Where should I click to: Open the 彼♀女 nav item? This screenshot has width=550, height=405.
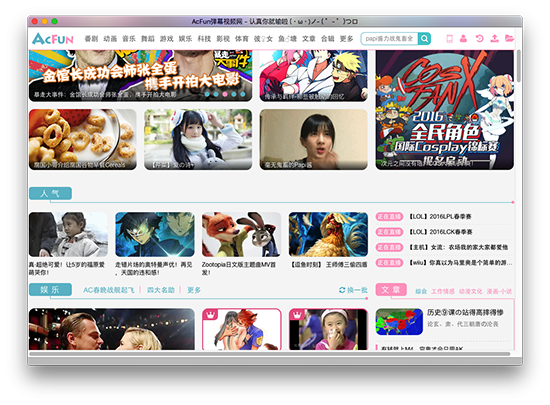click(263, 39)
